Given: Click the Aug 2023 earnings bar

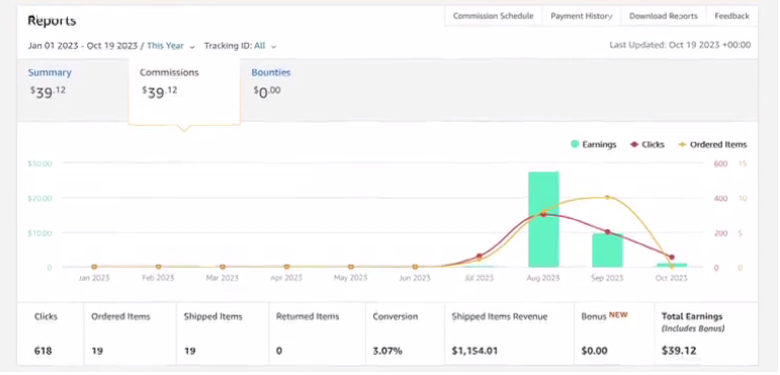Looking at the screenshot, I should coord(543,219).
